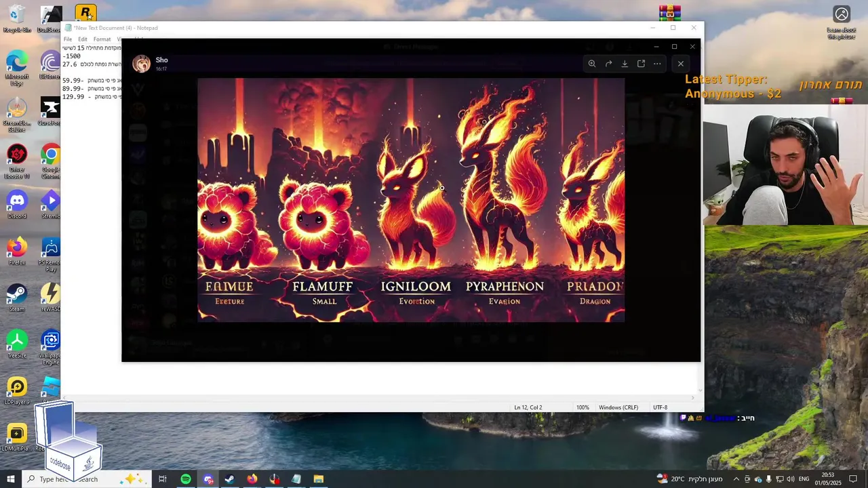Click the weather widget showing 20°C
868x488 pixels.
[x=690, y=479]
